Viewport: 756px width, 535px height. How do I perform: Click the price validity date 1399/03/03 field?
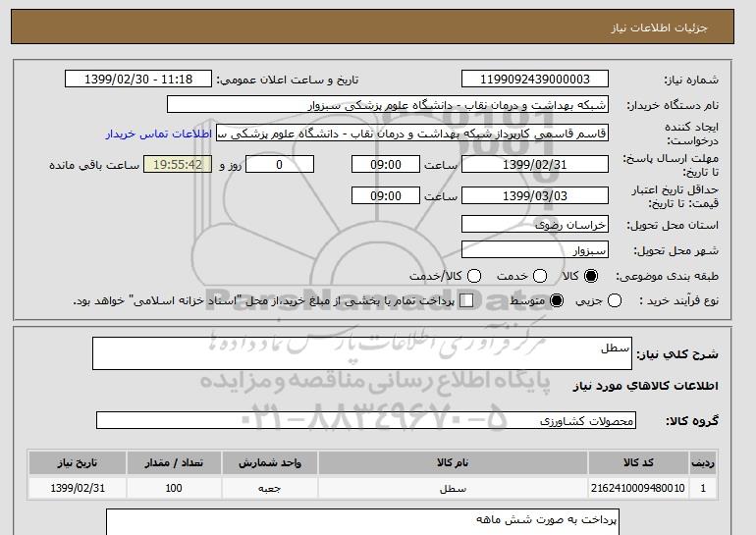[x=535, y=195]
